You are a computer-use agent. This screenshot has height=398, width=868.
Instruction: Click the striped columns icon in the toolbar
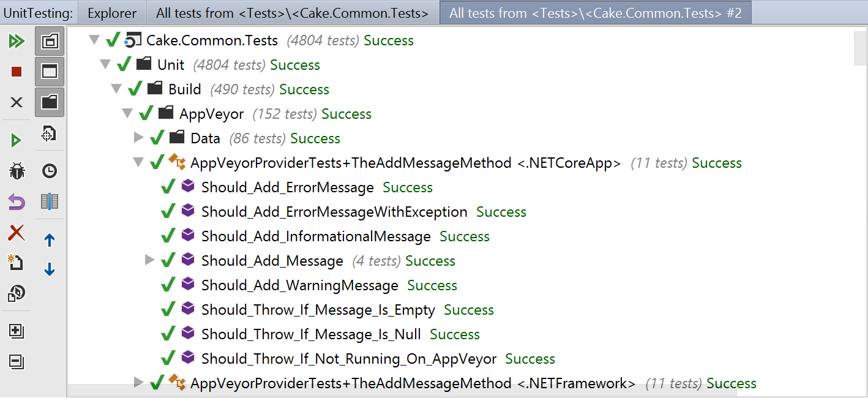[x=50, y=201]
